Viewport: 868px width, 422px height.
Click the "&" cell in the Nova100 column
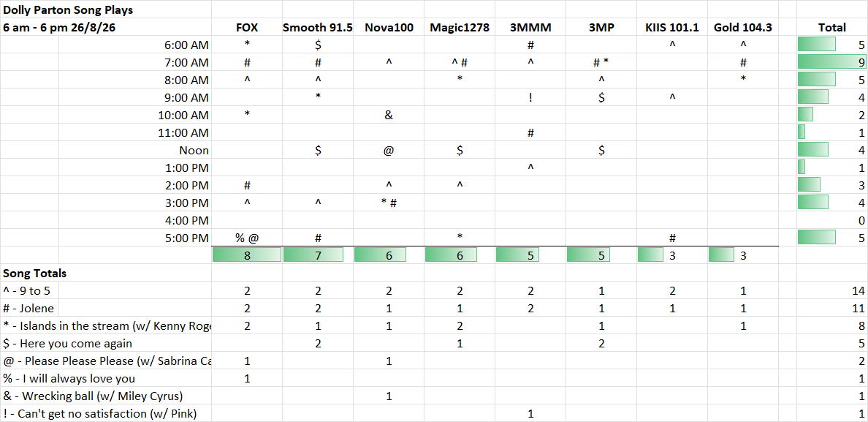389,116
